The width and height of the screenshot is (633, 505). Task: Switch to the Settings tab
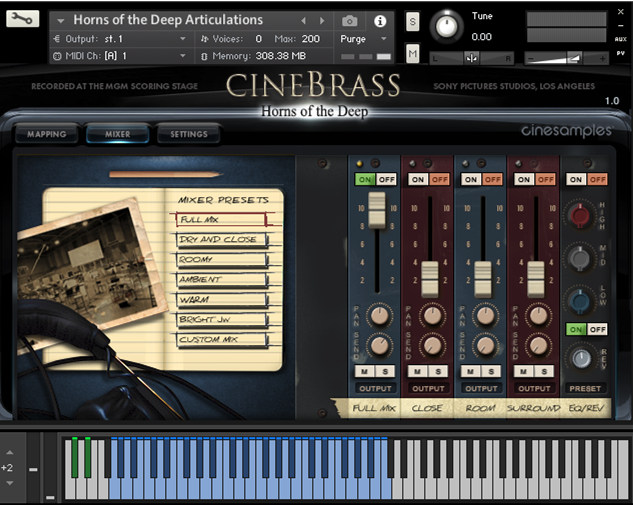click(188, 134)
